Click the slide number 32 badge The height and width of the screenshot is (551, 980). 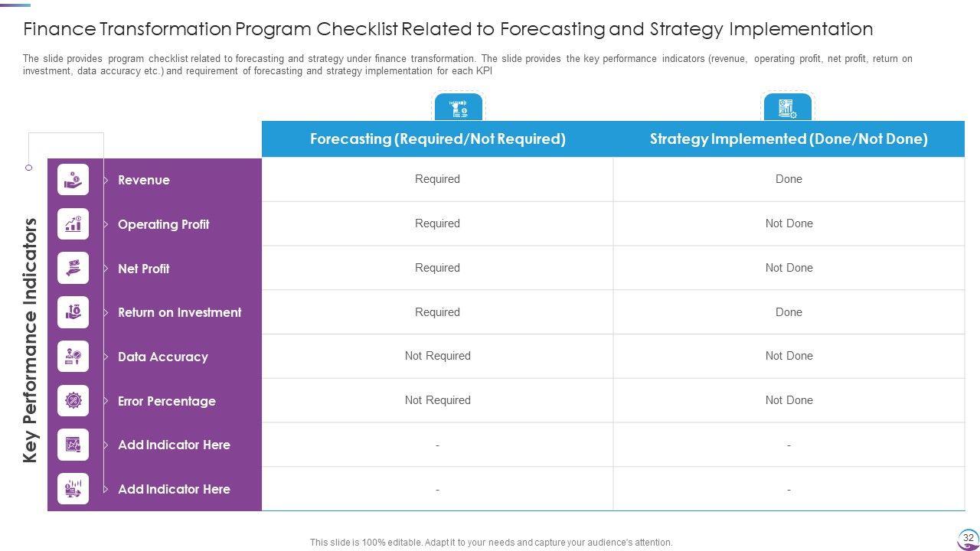(968, 538)
